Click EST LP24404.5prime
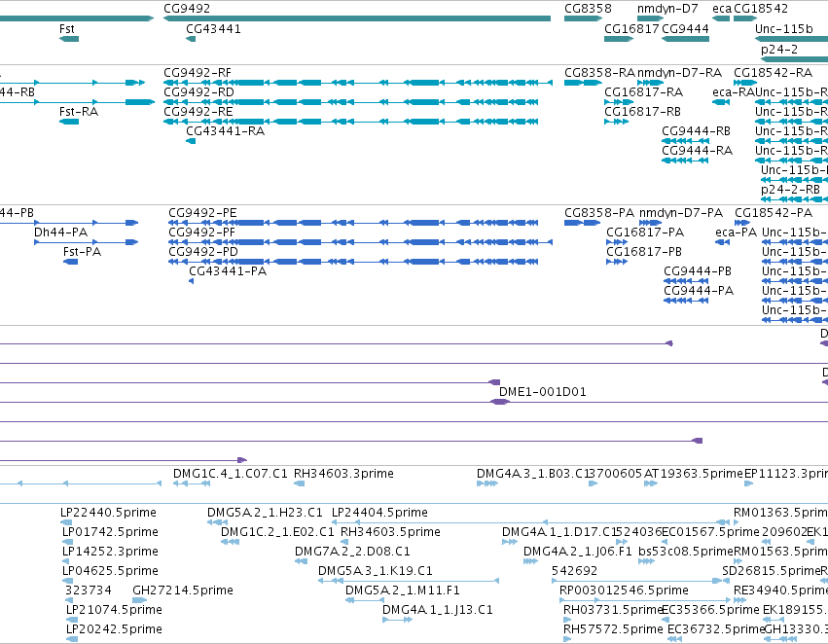Viewport: 828px width, 644px height. 379,513
